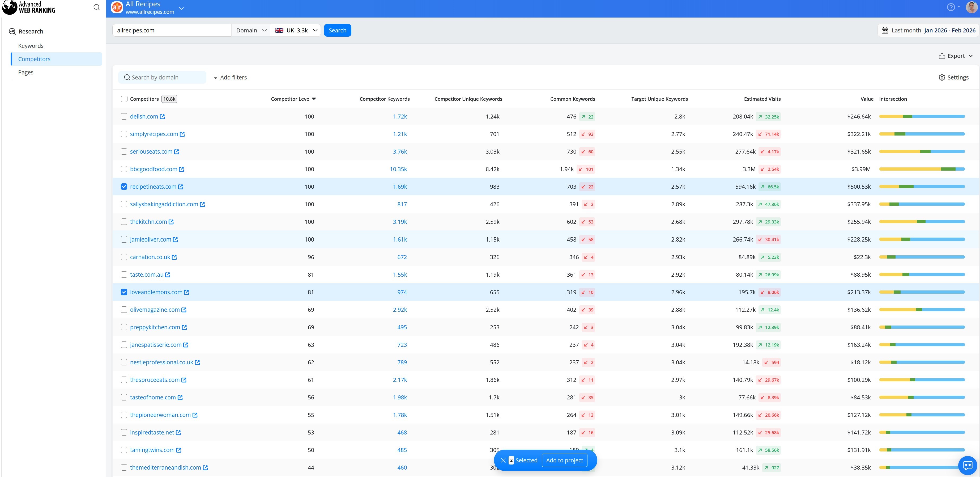Click the Add filters icon
980x477 pixels.
pos(215,77)
